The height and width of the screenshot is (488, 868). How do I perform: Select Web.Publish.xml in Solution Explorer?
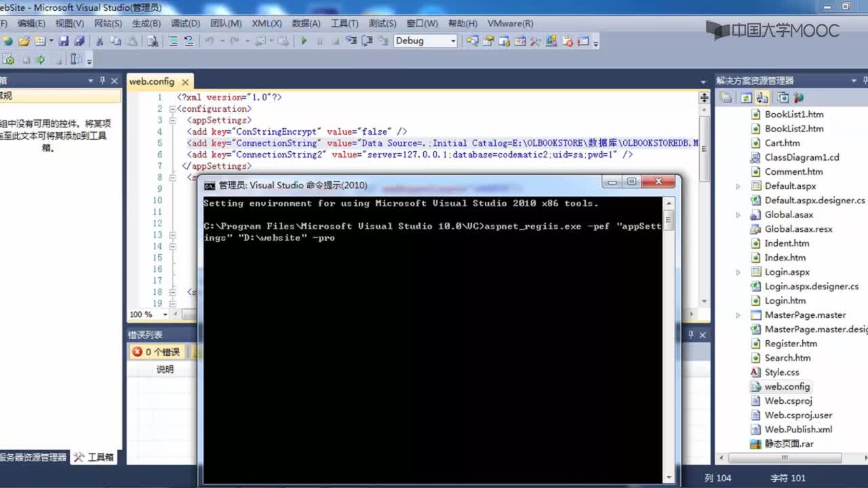[x=798, y=430]
